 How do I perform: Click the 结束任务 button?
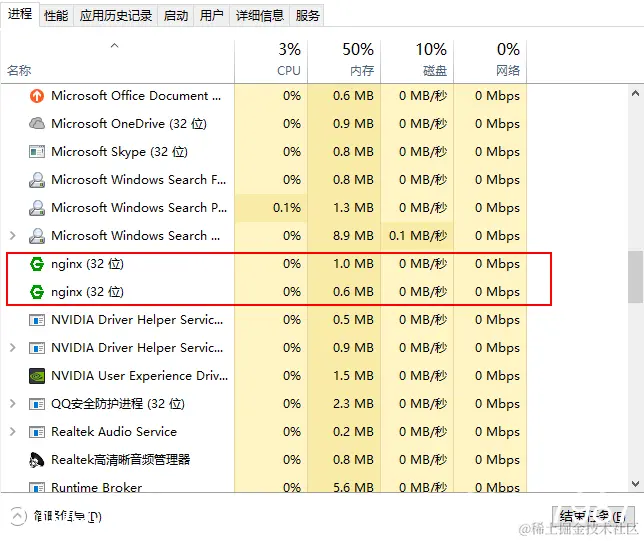coord(593,516)
